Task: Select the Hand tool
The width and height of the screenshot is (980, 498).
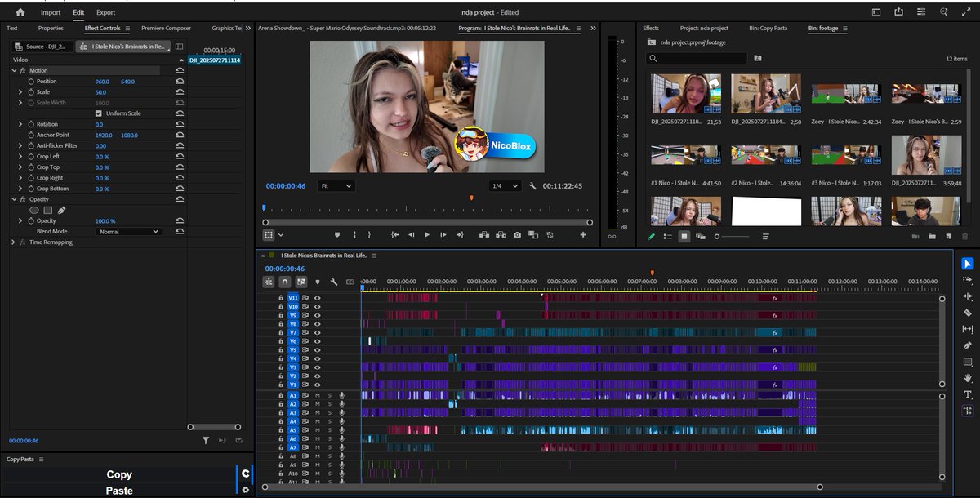Action: pos(968,378)
